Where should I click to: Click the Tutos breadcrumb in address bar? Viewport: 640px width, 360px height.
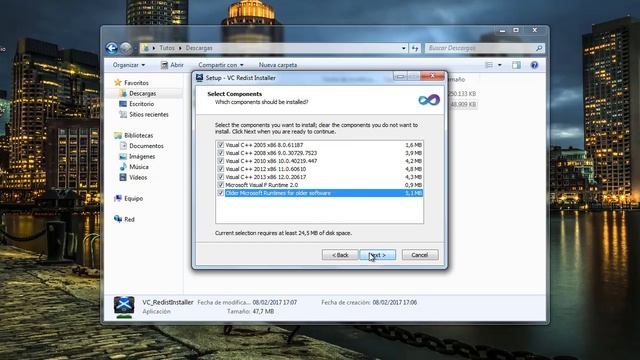pos(167,48)
